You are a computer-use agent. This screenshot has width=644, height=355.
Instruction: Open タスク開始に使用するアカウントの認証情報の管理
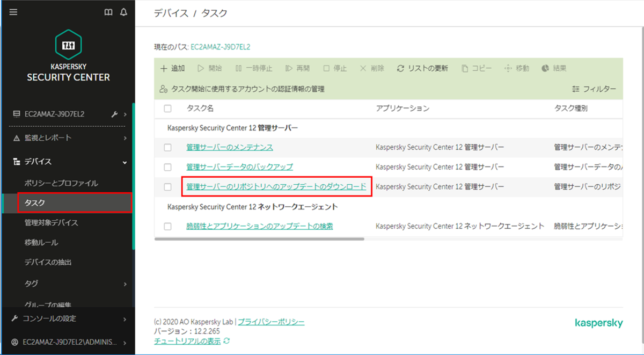[x=242, y=89]
